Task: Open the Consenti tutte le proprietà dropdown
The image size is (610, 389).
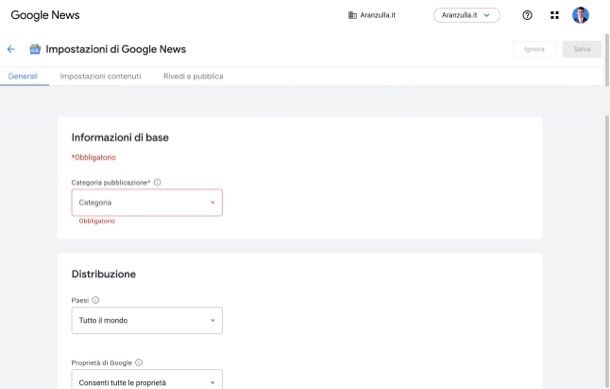Action: tap(147, 380)
